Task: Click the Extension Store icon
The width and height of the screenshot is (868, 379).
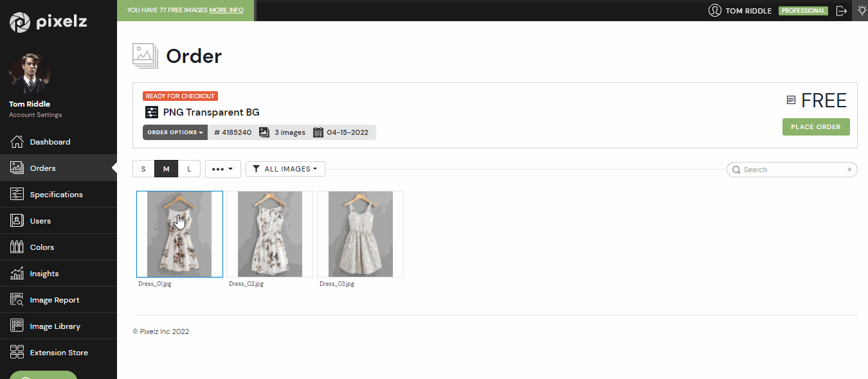Action: [x=17, y=352]
